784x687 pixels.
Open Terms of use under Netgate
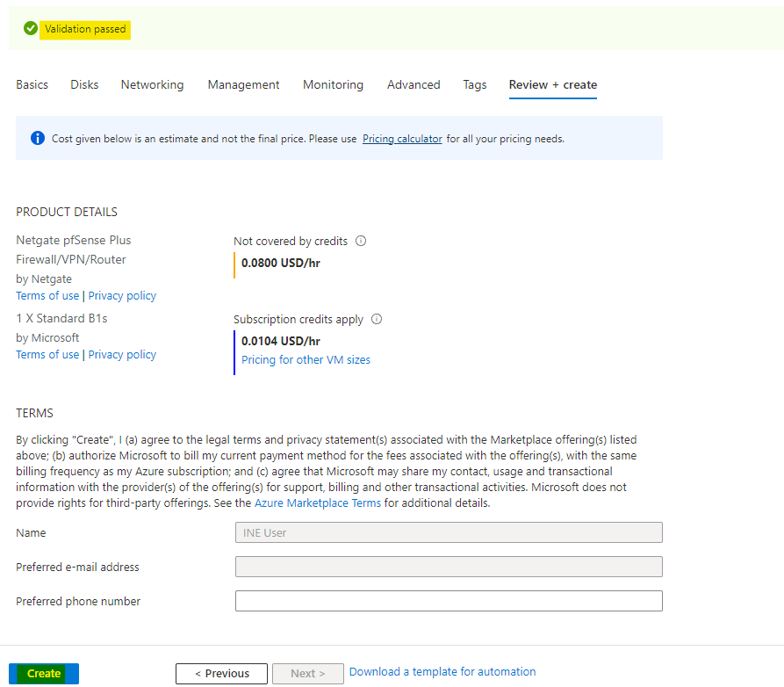[x=47, y=296]
